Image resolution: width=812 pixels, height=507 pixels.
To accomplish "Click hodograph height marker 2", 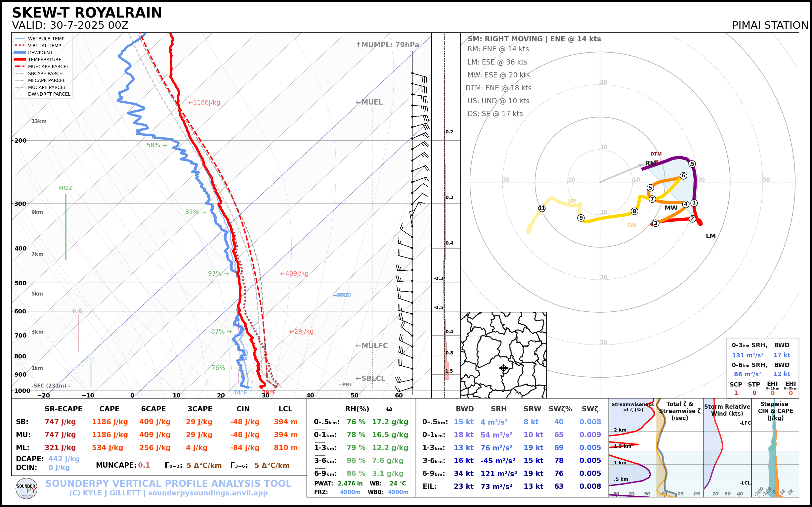I will click(692, 219).
